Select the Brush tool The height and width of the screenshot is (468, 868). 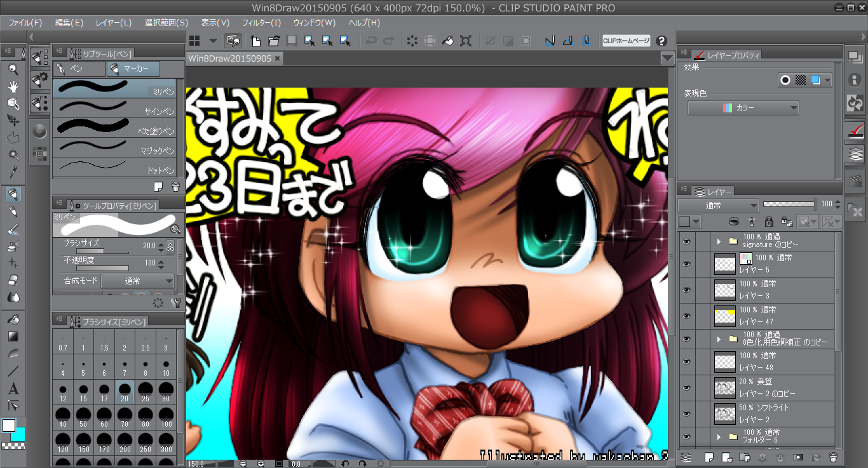pyautogui.click(x=13, y=229)
